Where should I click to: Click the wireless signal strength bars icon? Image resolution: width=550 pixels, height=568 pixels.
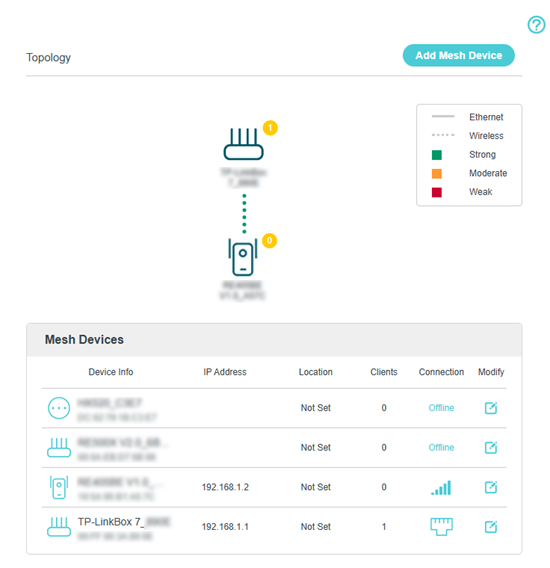coord(441,488)
